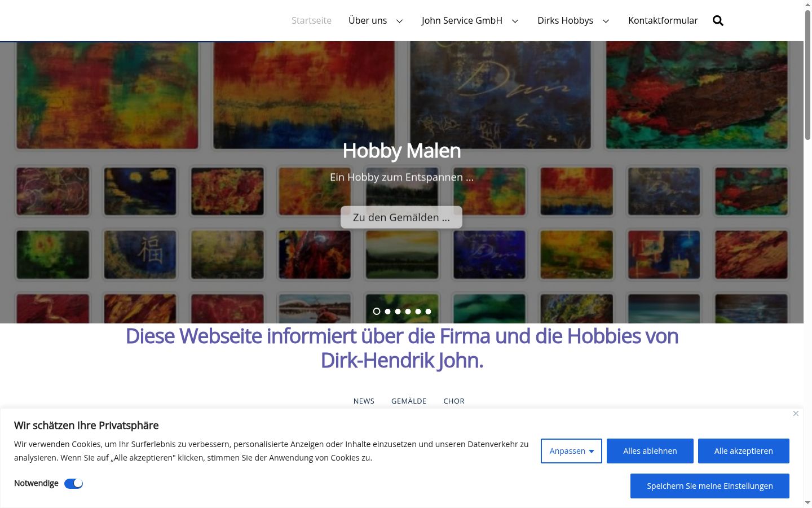Click the scrollbar up arrow
812x508 pixels.
(x=807, y=4)
